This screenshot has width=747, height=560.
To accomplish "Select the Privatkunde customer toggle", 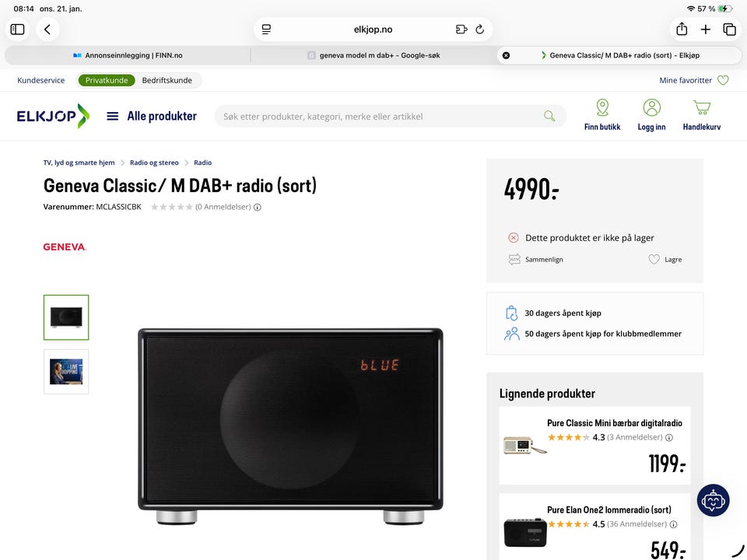I will point(107,80).
